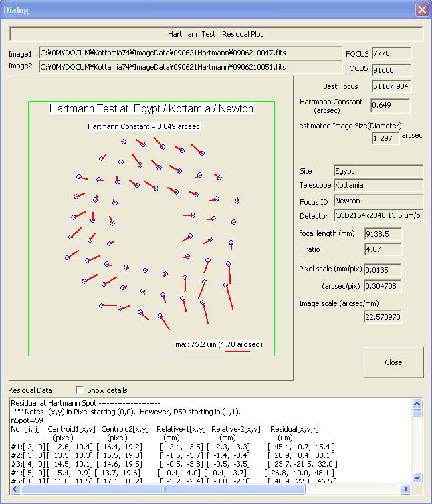Select the Focus ID Newton field
This screenshot has width=432, height=504.
(x=378, y=201)
